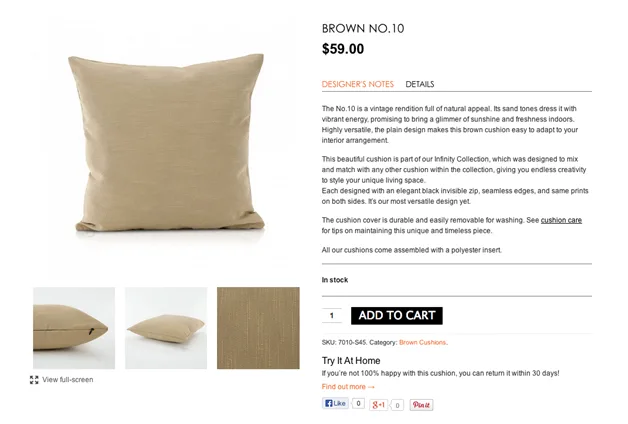
Task: Select the fabric texture close-up thumbnail
Action: 258,328
